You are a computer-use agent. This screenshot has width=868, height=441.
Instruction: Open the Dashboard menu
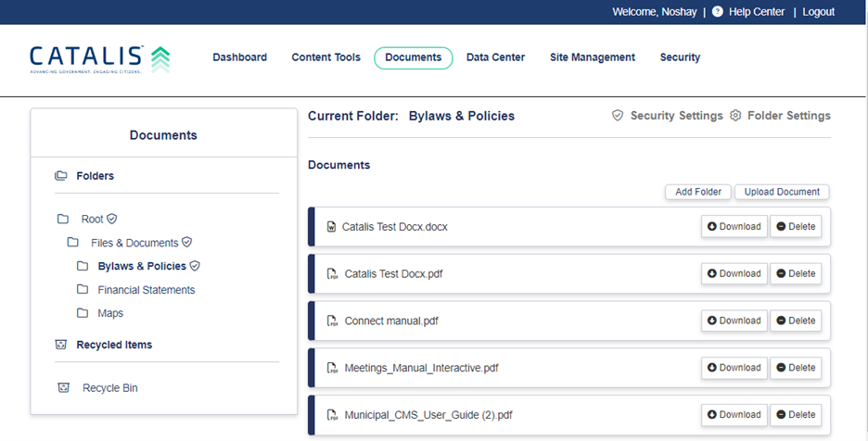coord(239,57)
